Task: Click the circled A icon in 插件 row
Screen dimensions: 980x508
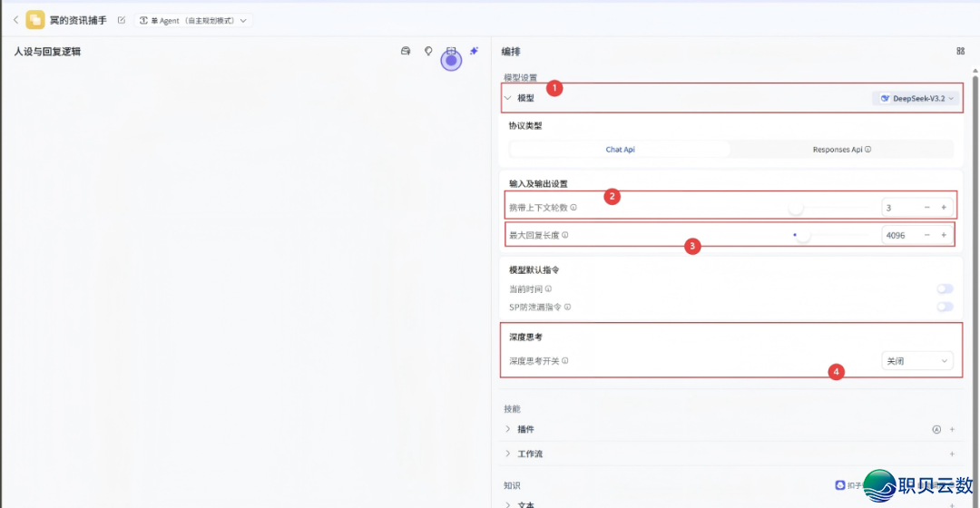Action: [x=936, y=429]
